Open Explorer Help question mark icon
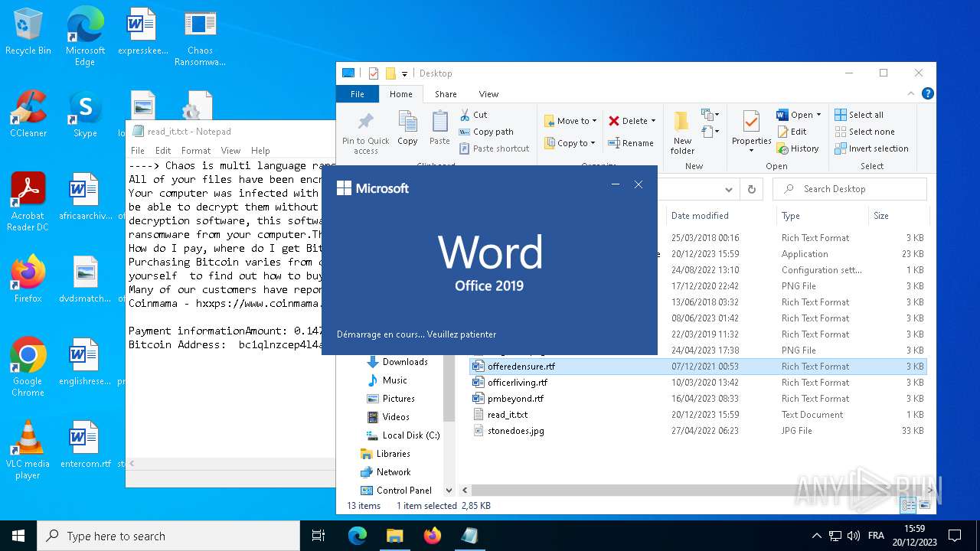Screen dimensions: 980x551 927,93
